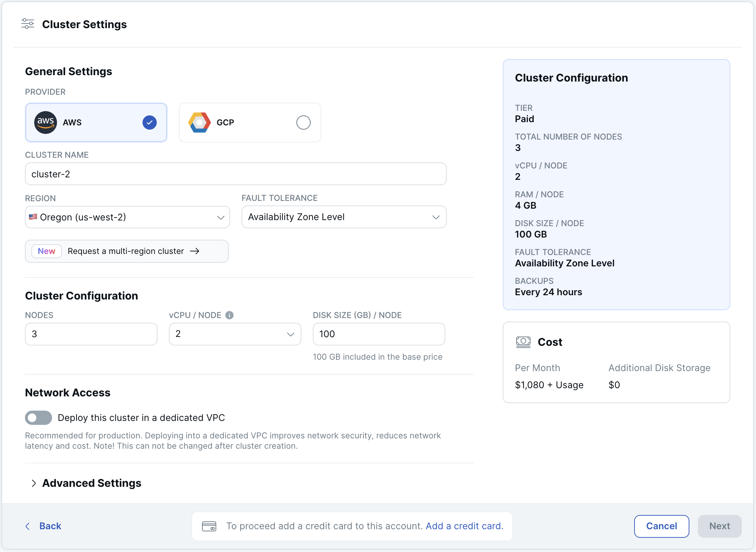Click the back chevron arrow

[27, 526]
